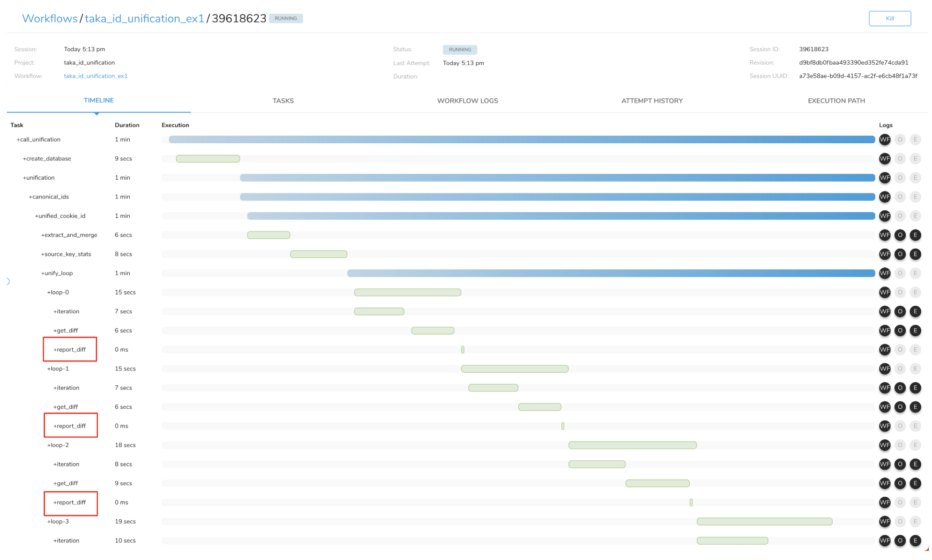The height and width of the screenshot is (560, 932).
Task: Open WF log for source_key_stats row
Action: coord(884,254)
